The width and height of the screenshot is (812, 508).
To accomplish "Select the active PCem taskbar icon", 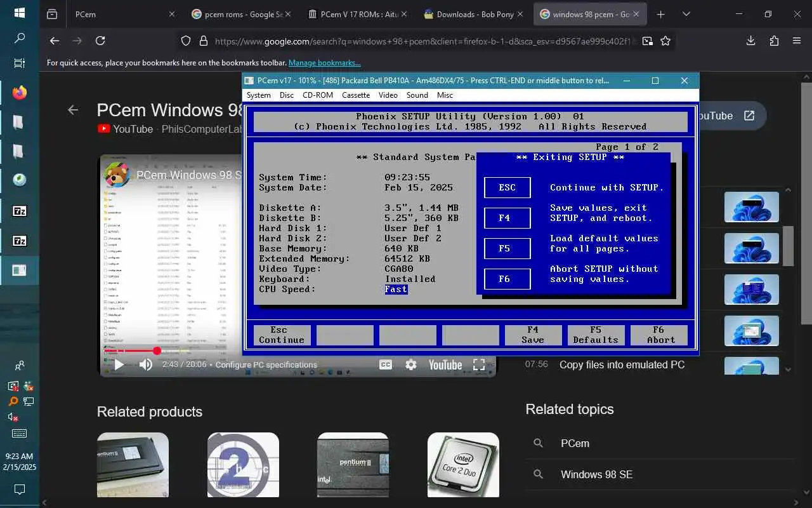I will (19, 271).
